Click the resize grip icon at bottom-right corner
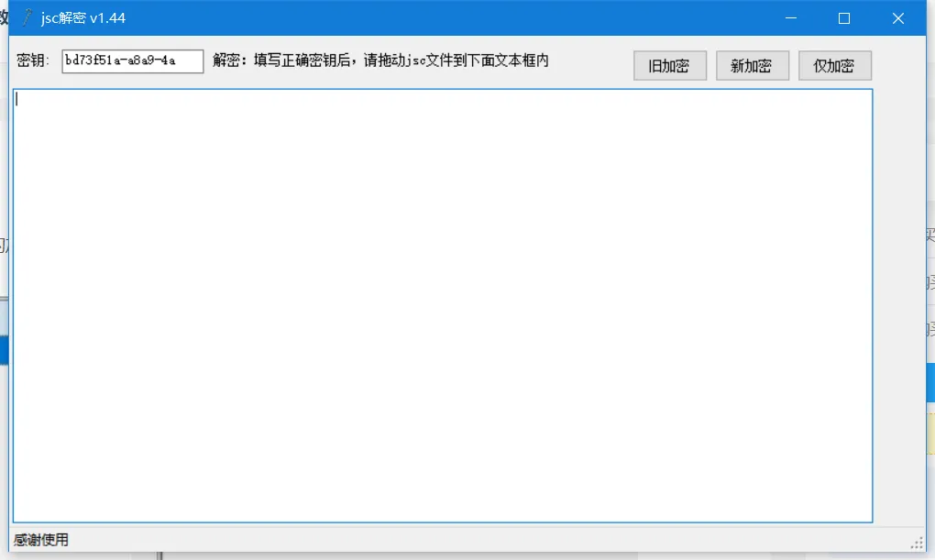This screenshot has height=560, width=935. 920,541
